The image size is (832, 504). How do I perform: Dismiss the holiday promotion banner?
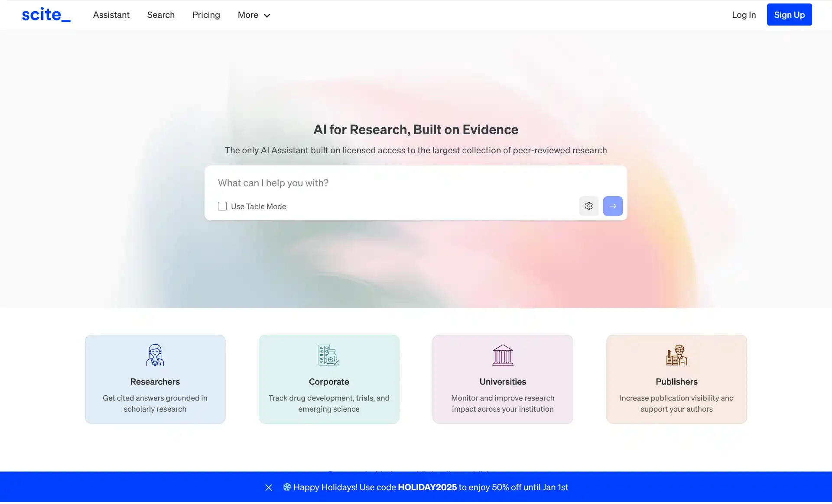coord(268,487)
